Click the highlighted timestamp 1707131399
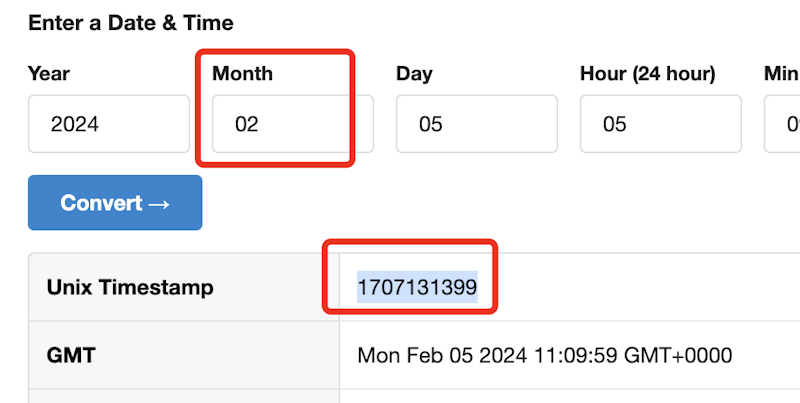This screenshot has width=800, height=403. tap(417, 287)
